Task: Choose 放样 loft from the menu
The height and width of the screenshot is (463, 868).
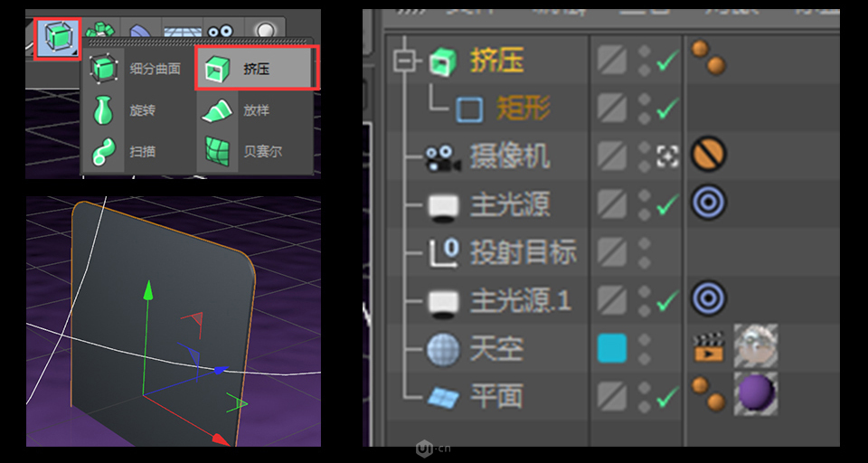Action: click(x=257, y=110)
